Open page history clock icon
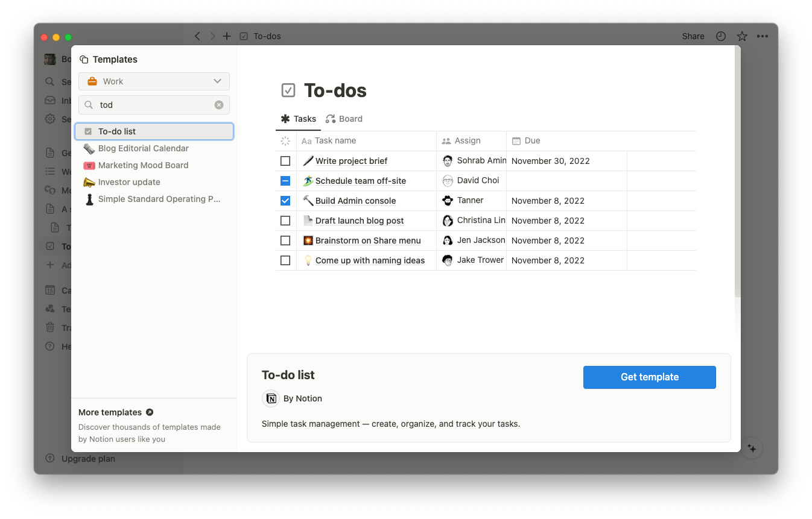This screenshot has height=519, width=812. pos(721,36)
